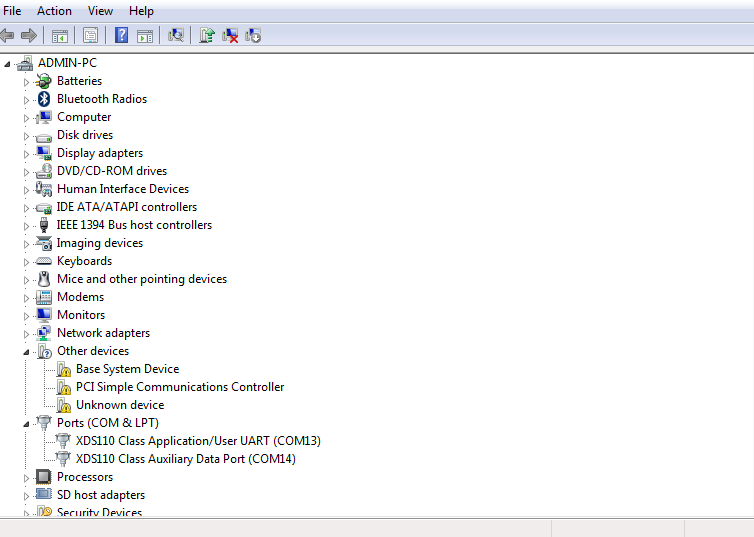The height and width of the screenshot is (537, 754).
Task: Go back using the Back arrow
Action: point(7,36)
